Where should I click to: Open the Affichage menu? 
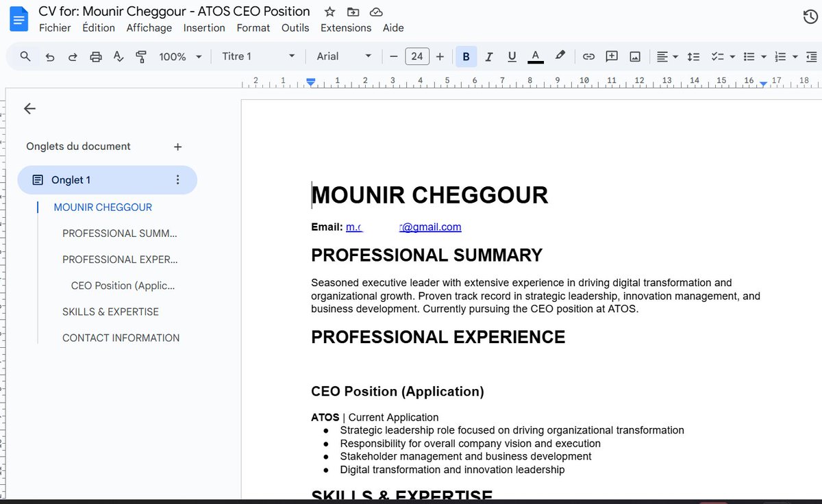149,28
